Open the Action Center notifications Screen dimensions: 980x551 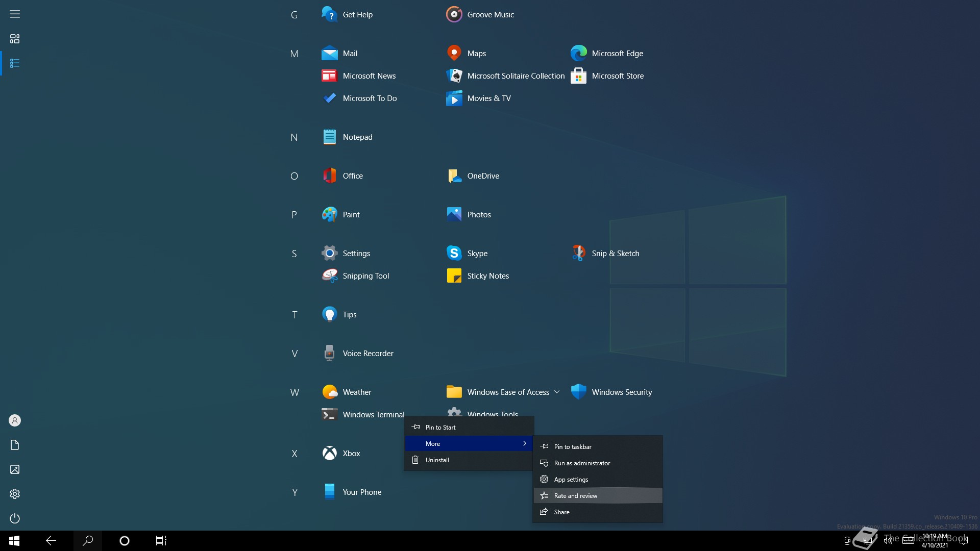[964, 541]
